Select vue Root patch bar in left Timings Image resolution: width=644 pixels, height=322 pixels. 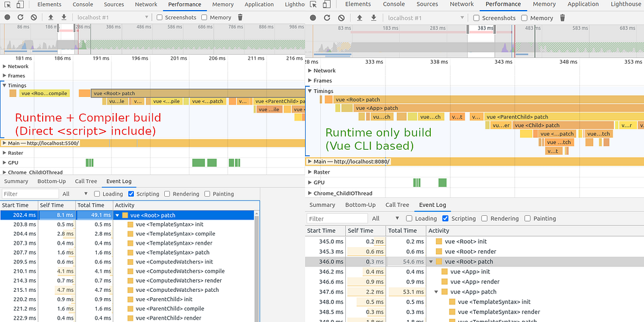(x=198, y=93)
